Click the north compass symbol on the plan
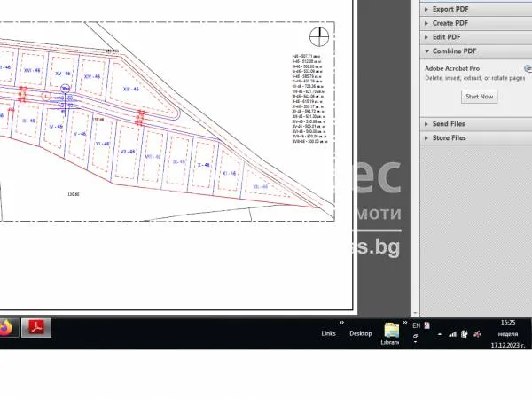This screenshot has width=532, height=399. (x=319, y=36)
